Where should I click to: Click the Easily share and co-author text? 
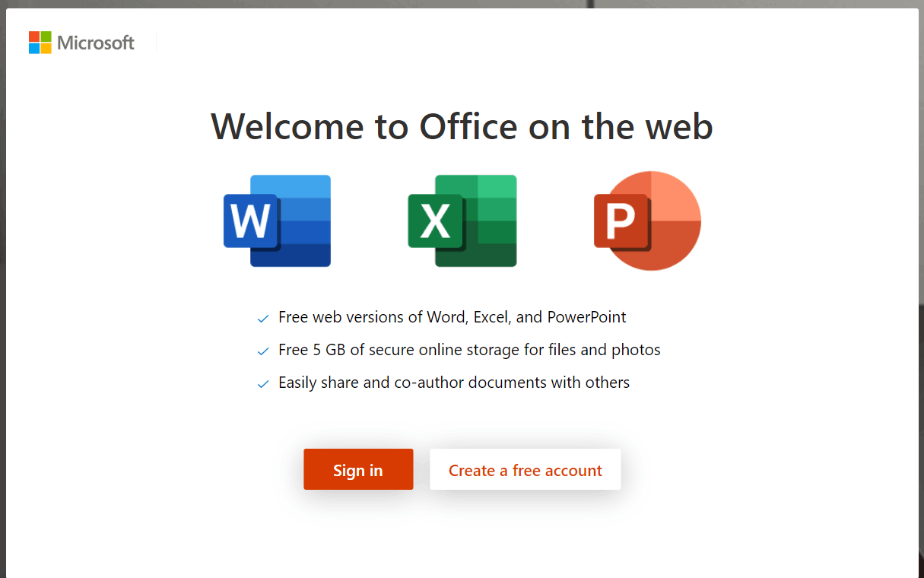tap(454, 383)
